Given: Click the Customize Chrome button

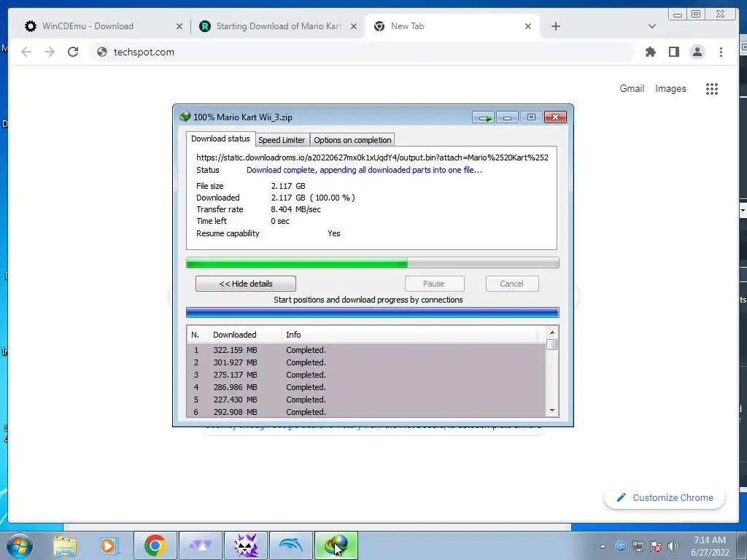Looking at the screenshot, I should pos(665,497).
